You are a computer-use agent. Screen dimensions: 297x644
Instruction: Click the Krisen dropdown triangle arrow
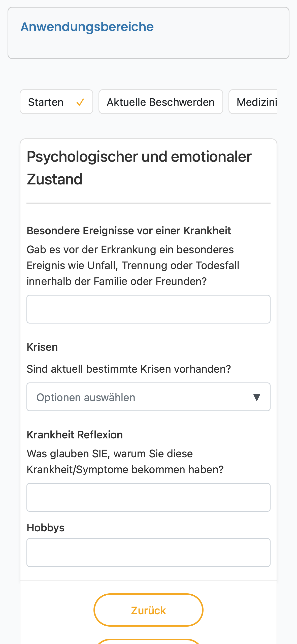pyautogui.click(x=256, y=397)
